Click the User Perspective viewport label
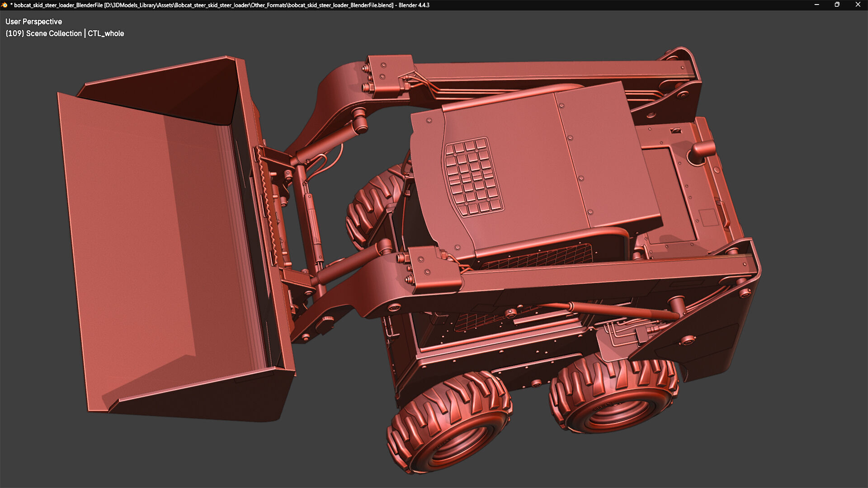The height and width of the screenshot is (488, 868). click(x=33, y=22)
